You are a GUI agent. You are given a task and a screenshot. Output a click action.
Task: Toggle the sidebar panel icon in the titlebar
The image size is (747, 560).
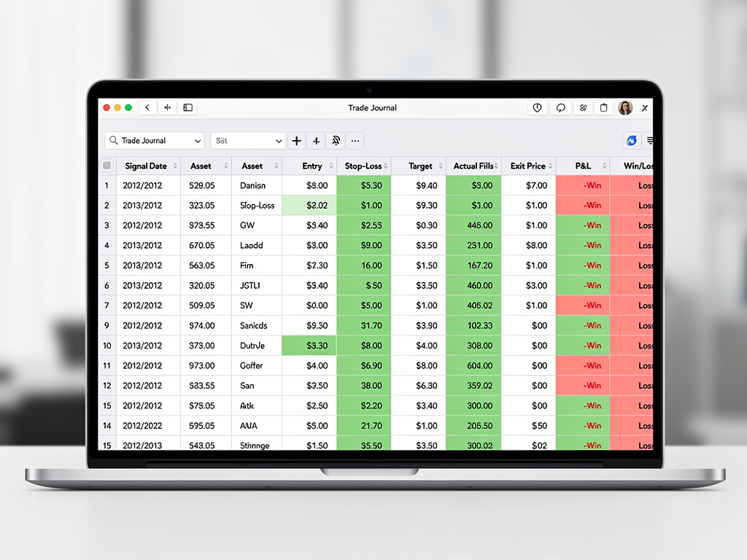coord(187,107)
